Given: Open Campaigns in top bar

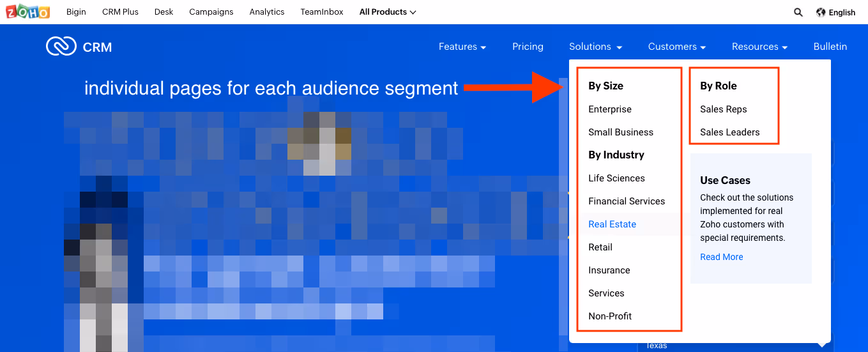Looking at the screenshot, I should pyautogui.click(x=211, y=12).
